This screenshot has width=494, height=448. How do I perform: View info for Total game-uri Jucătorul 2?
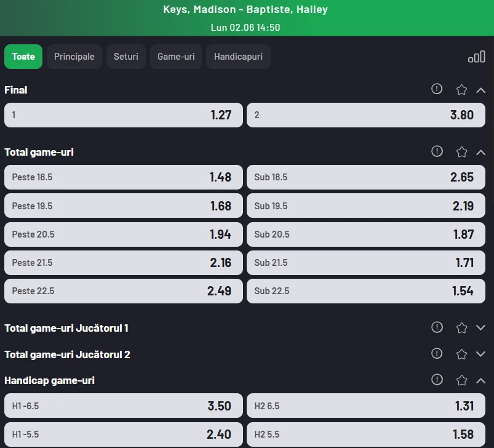coord(437,353)
